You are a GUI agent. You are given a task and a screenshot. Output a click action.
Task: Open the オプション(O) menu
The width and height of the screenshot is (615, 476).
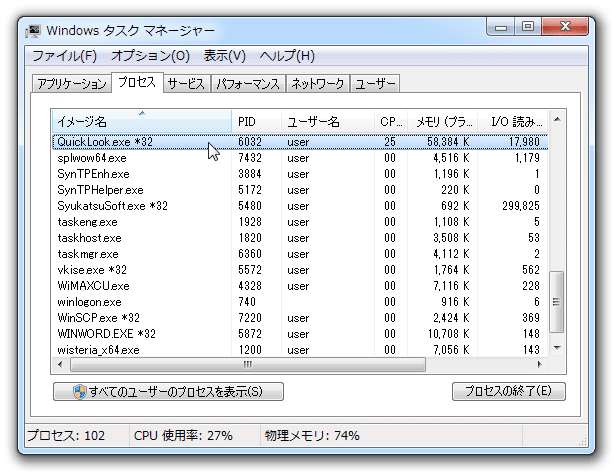150,56
